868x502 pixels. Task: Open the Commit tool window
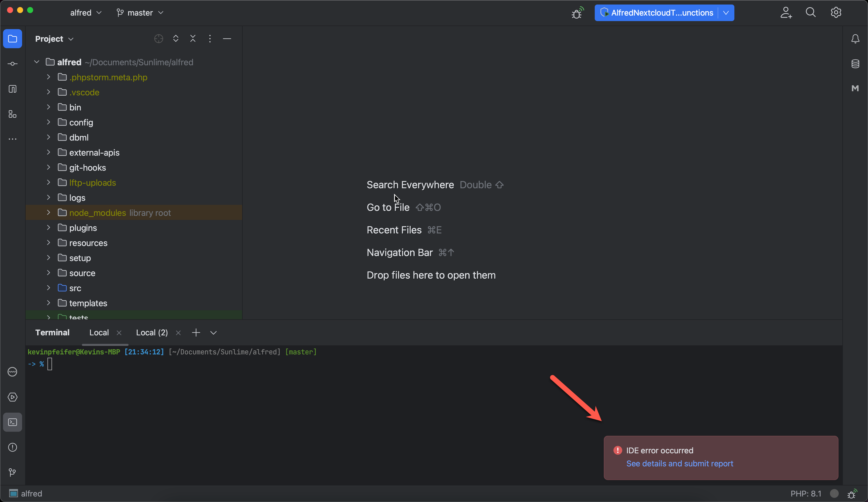[x=12, y=64]
